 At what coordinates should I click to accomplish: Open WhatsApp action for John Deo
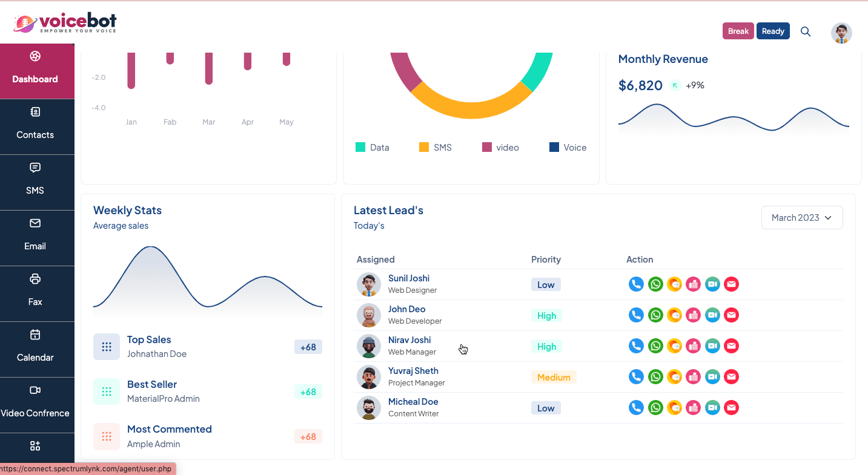(x=655, y=315)
